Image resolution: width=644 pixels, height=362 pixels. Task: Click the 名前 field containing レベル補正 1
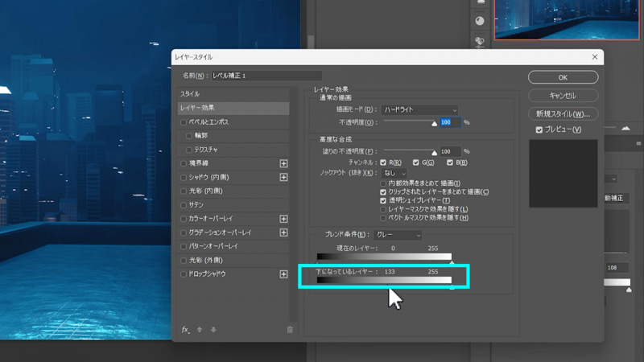266,76
